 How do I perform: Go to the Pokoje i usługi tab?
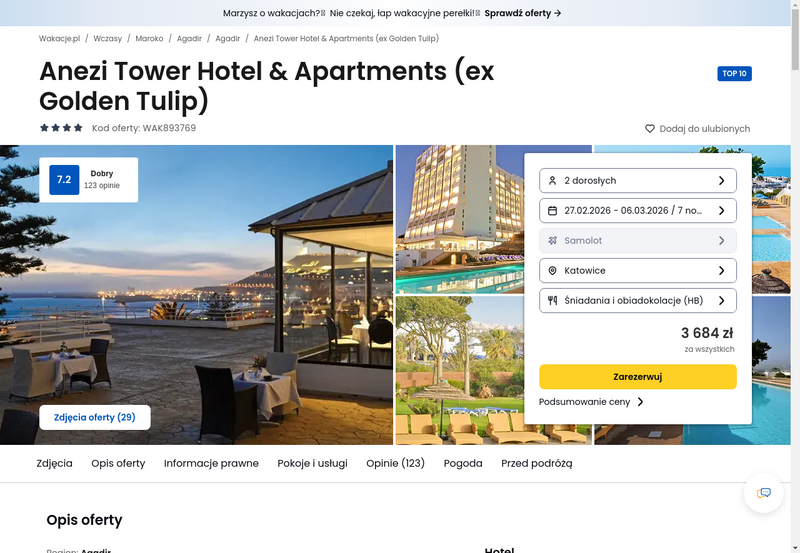tap(312, 463)
